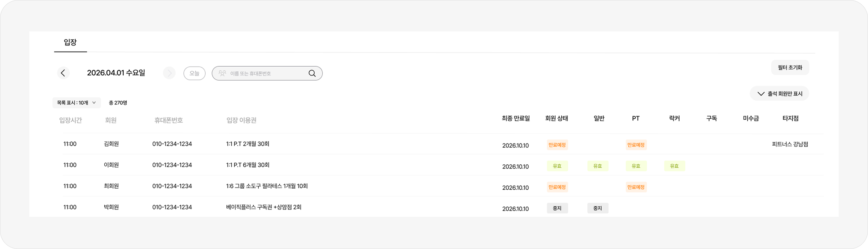This screenshot has height=249, width=868.
Task: Click 피트니스 강남점 branch text
Action: (790, 144)
